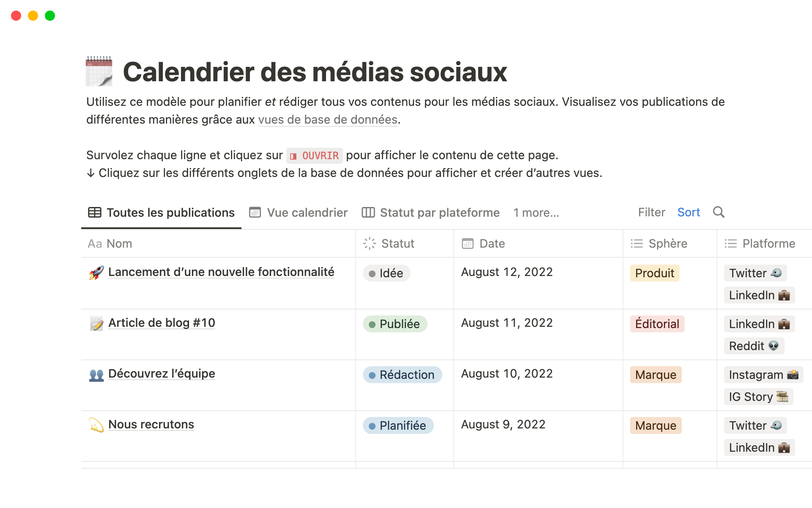Expand the '1 more...' views list
The width and height of the screenshot is (812, 508).
(x=536, y=213)
